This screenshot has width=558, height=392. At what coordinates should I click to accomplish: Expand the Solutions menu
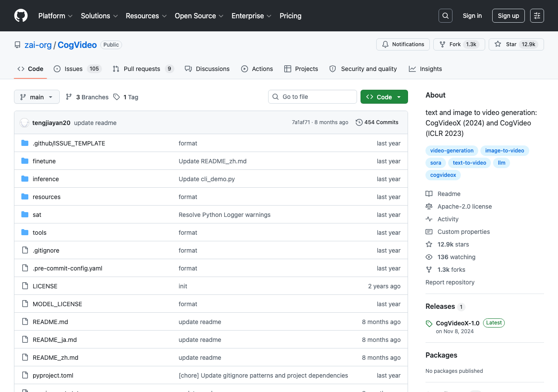click(x=99, y=16)
